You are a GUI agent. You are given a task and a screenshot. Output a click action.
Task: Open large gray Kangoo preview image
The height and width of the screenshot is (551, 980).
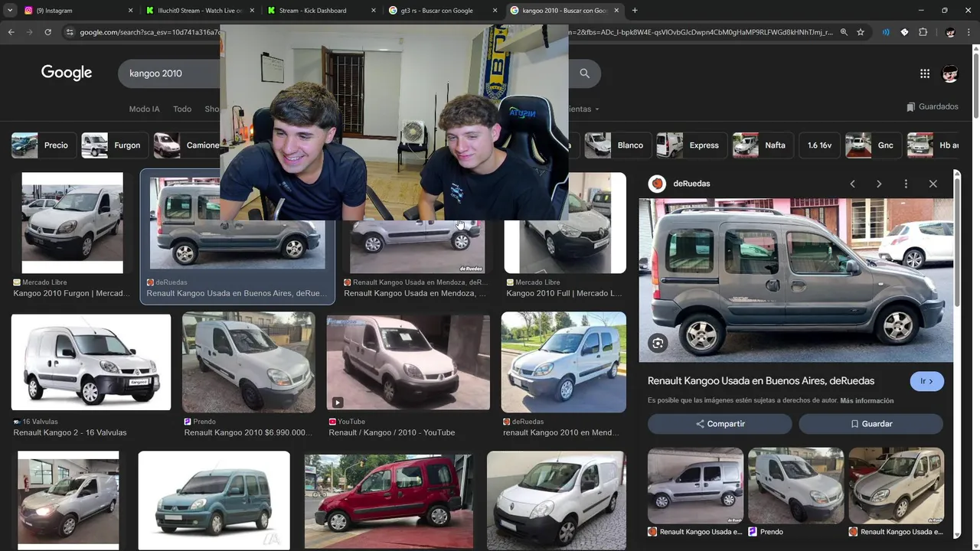click(x=796, y=280)
